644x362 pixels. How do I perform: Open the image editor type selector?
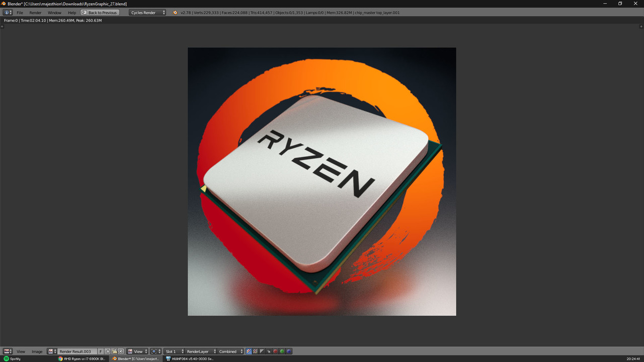pos(8,351)
